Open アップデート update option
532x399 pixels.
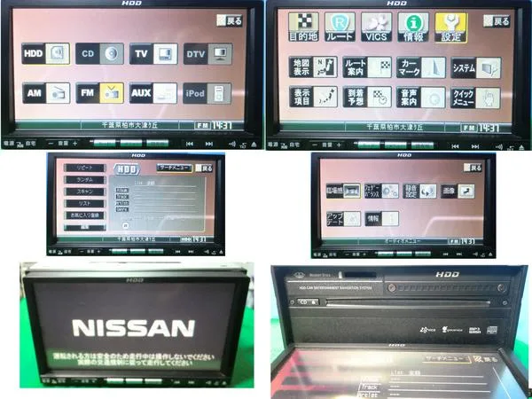343,219
